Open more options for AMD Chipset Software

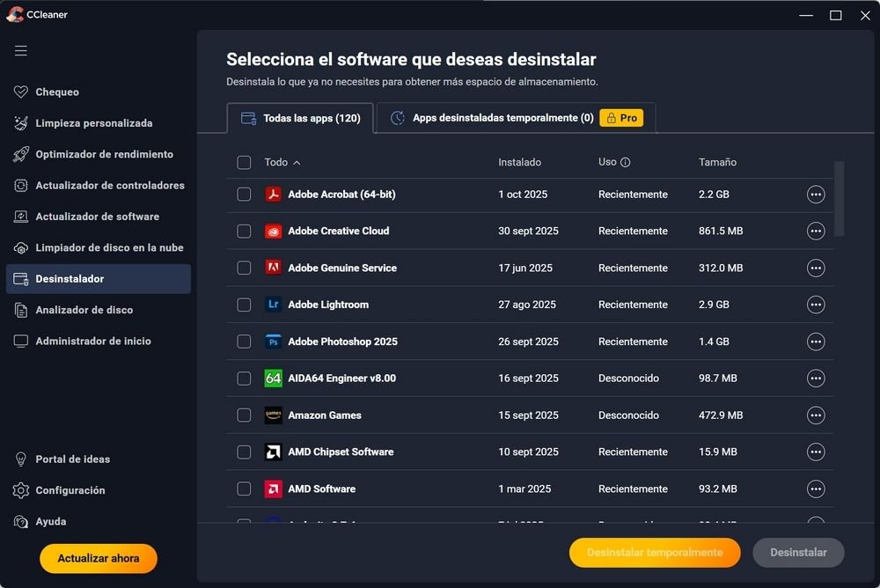[x=816, y=452]
